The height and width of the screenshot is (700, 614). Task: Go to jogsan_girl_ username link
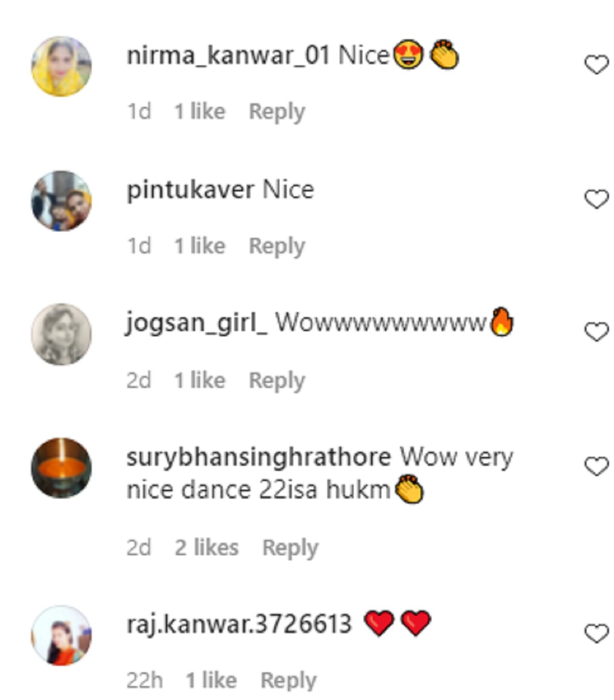(x=196, y=323)
